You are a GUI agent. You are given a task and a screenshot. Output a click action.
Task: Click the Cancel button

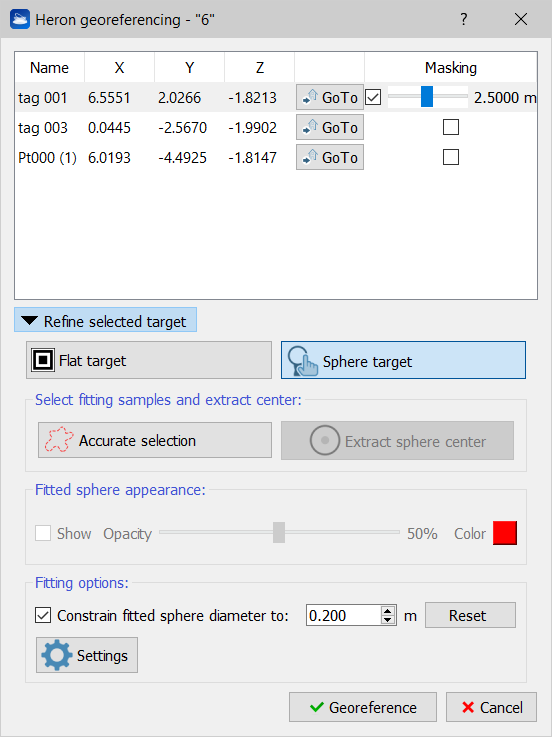(x=491, y=707)
